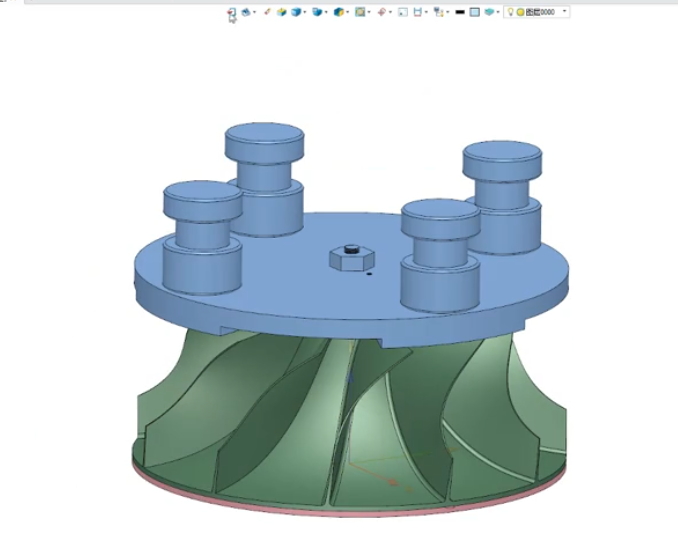Click the framed picture background icon
Screen dimensions: 678x546
(x=360, y=12)
